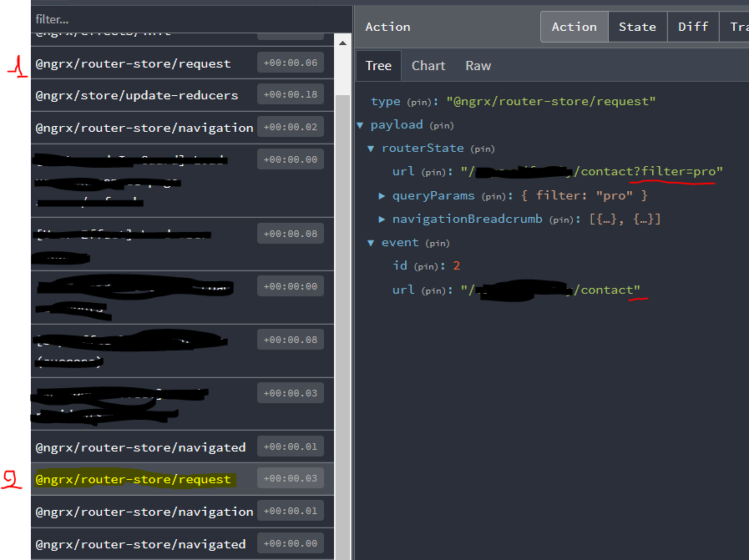Expand the queryParams node

[382, 196]
